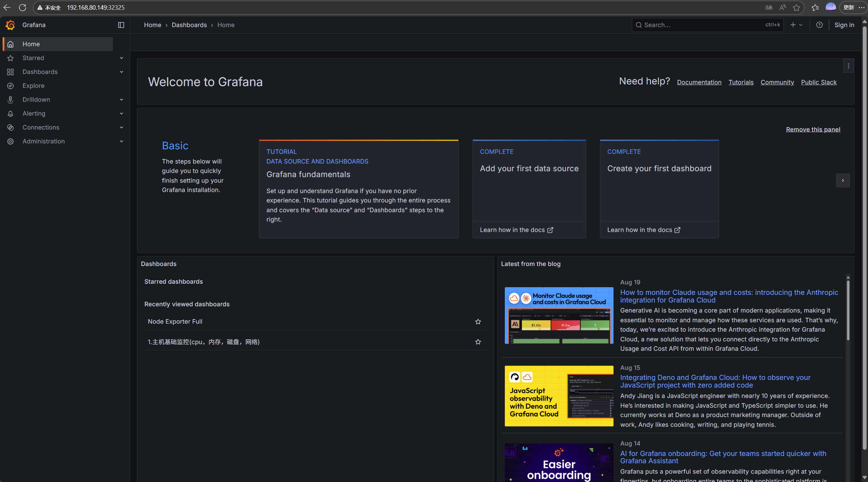Screen dimensions: 868x482
Task: Click Learn how in docs under data source
Action: (517, 230)
